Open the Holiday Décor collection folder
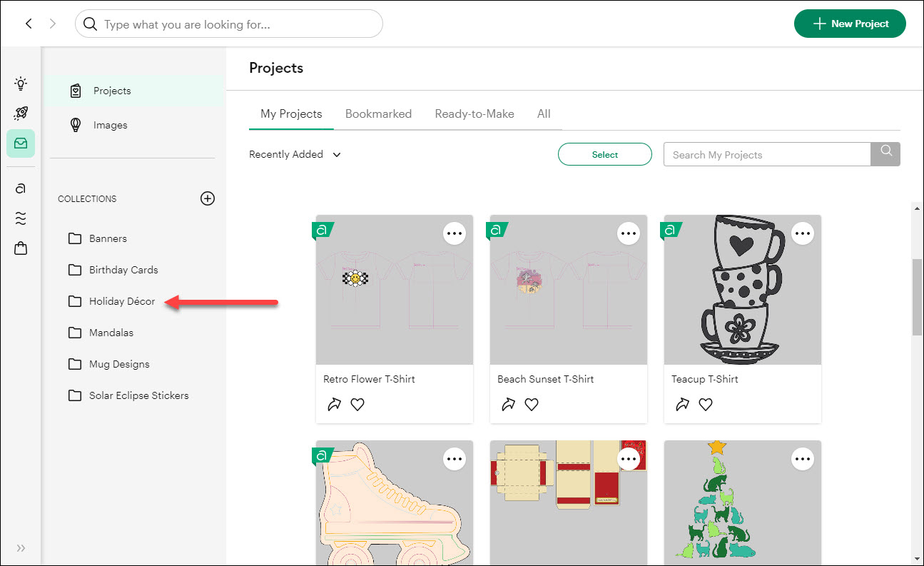 [121, 301]
